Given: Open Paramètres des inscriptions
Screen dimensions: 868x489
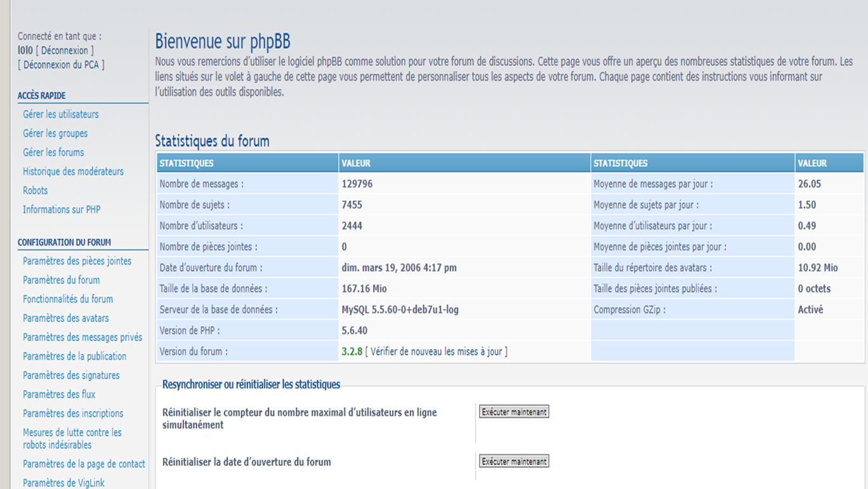Looking at the screenshot, I should 73,413.
